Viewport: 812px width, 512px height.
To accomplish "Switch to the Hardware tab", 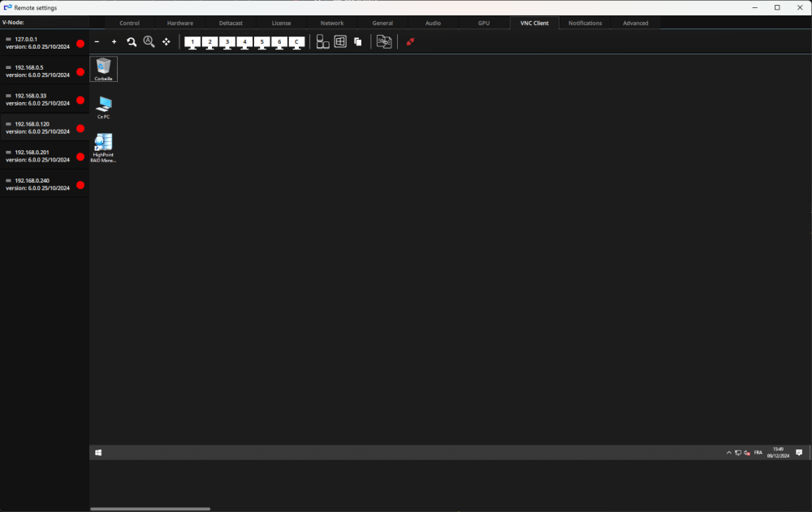I will click(179, 23).
